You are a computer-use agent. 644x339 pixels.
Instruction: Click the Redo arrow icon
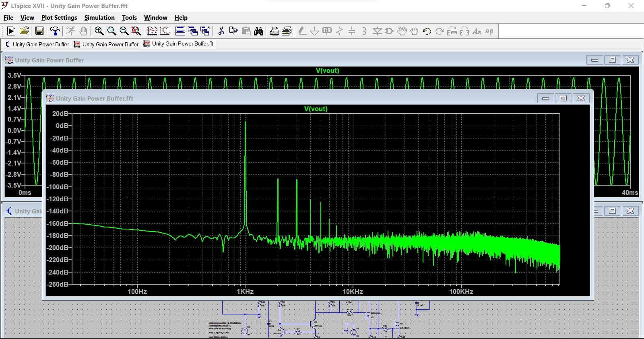click(440, 31)
